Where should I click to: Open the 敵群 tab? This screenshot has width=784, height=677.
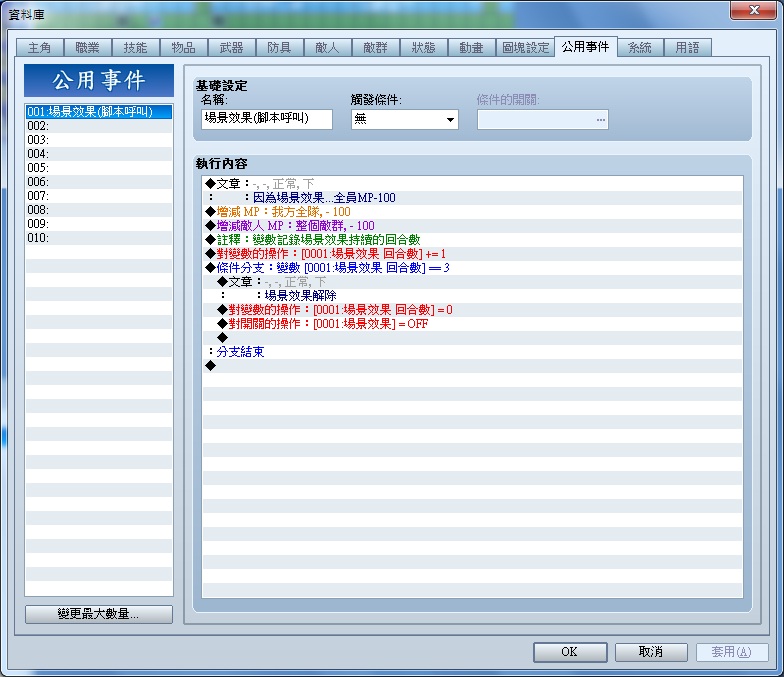tap(376, 48)
